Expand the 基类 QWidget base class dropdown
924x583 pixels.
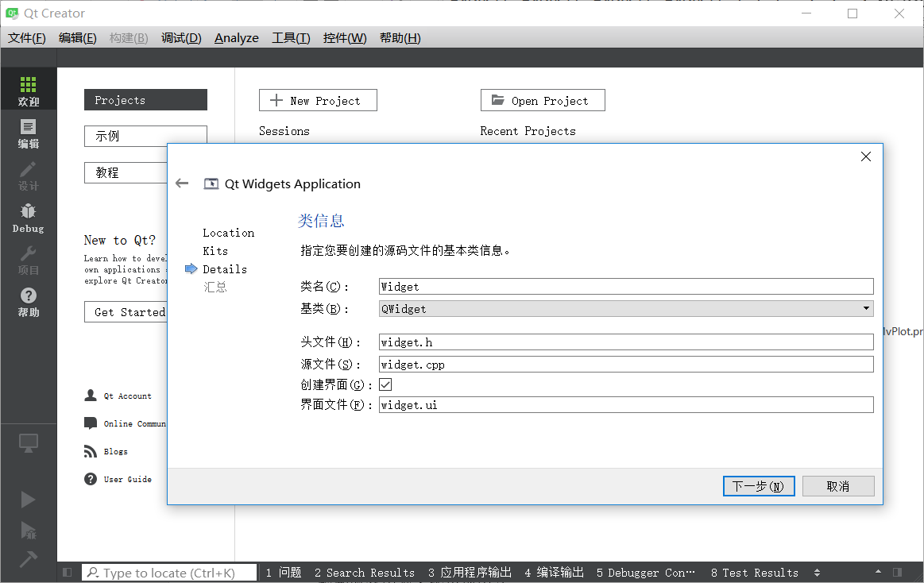(626, 309)
